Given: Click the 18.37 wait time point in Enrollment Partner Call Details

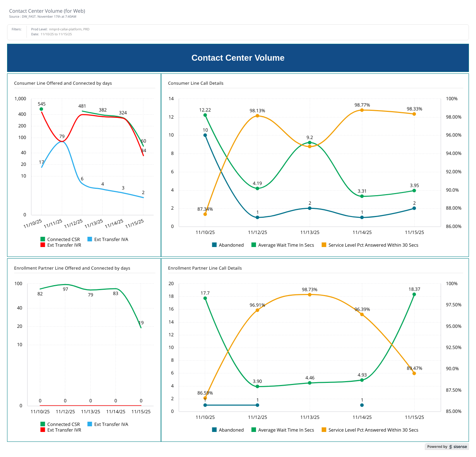Looking at the screenshot, I should [x=414, y=294].
